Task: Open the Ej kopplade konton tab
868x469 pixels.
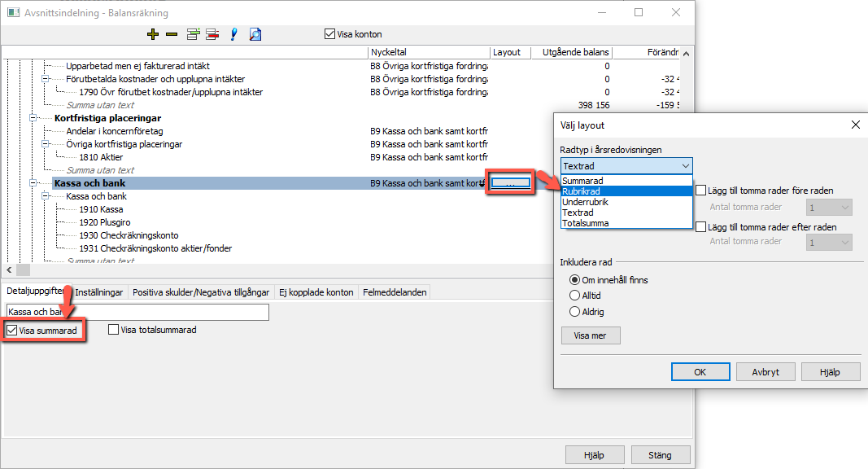Action: coord(316,292)
